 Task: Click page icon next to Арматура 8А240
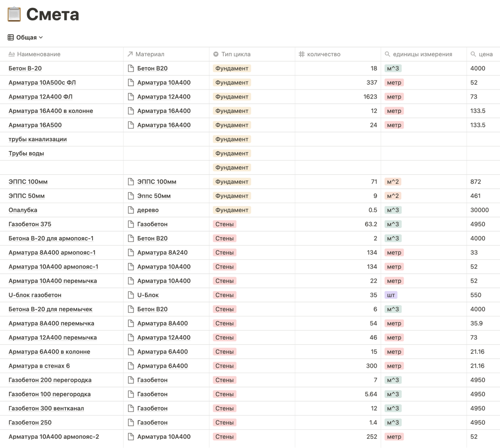(131, 253)
